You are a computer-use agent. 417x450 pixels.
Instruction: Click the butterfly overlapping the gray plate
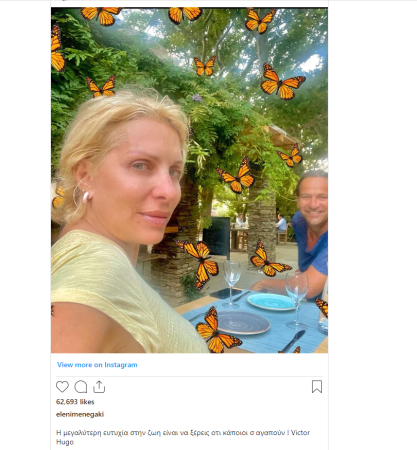(217, 332)
